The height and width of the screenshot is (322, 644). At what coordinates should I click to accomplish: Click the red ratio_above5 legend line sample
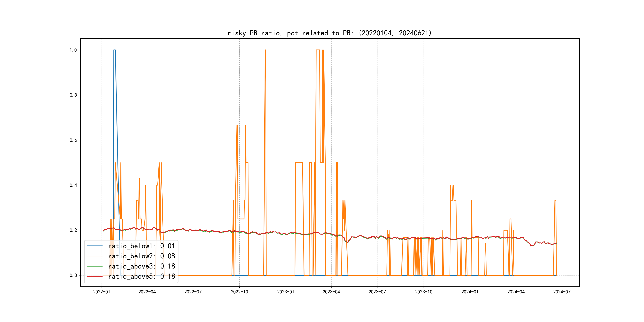[x=94, y=276]
